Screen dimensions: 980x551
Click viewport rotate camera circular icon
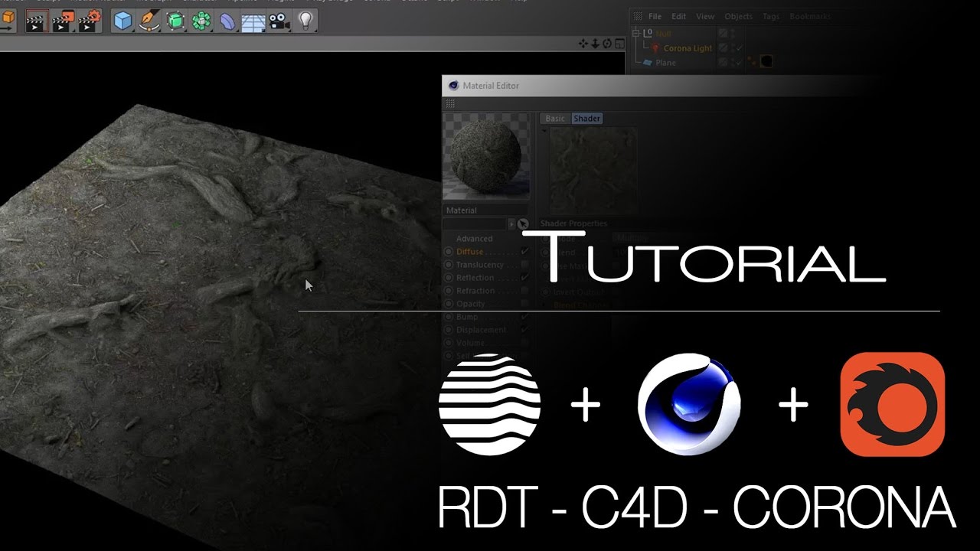pos(607,44)
